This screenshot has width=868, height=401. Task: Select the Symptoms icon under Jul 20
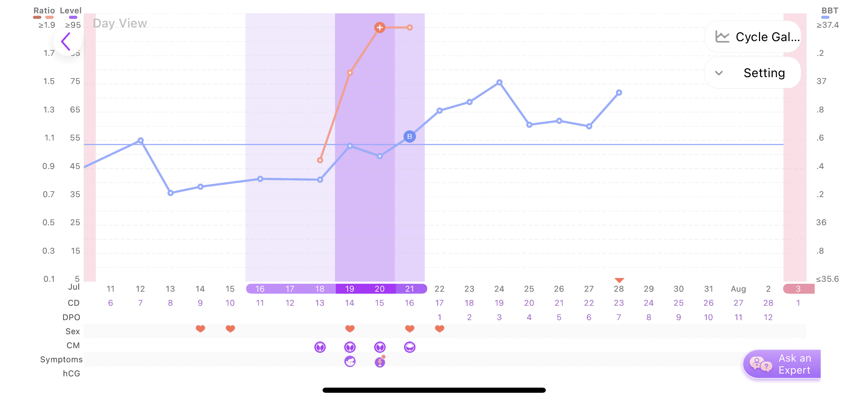tap(380, 362)
